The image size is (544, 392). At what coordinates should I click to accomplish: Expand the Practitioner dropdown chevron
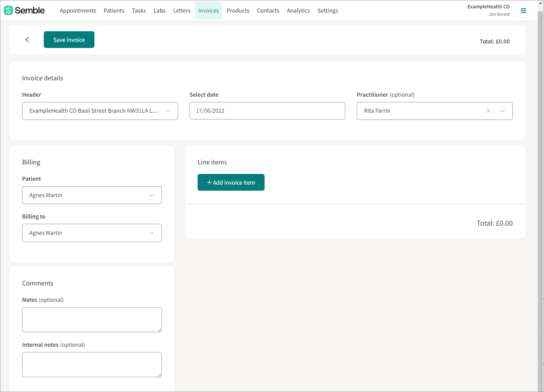(x=503, y=111)
